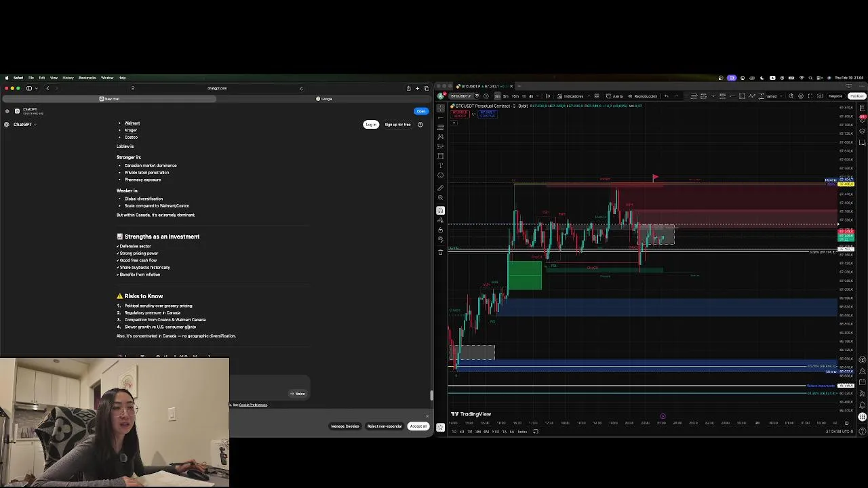This screenshot has width=868, height=488.
Task: Show Safari tab overview
Action: (427, 88)
